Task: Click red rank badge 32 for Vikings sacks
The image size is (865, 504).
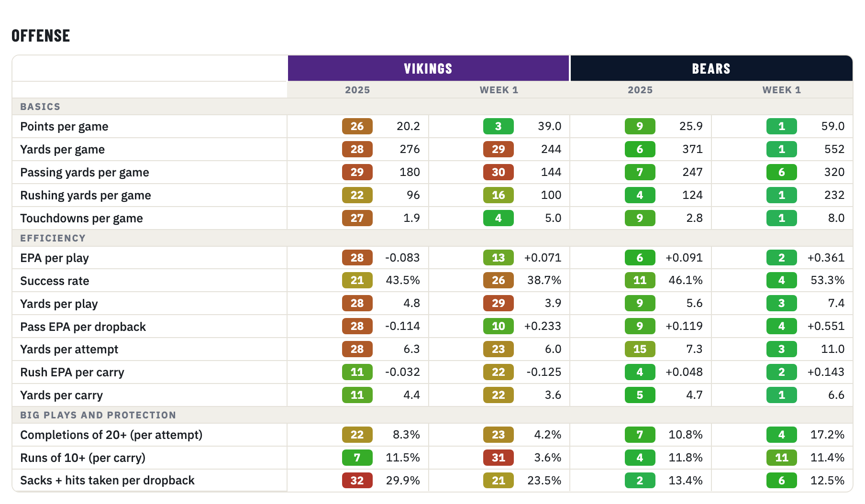Action: [x=357, y=481]
